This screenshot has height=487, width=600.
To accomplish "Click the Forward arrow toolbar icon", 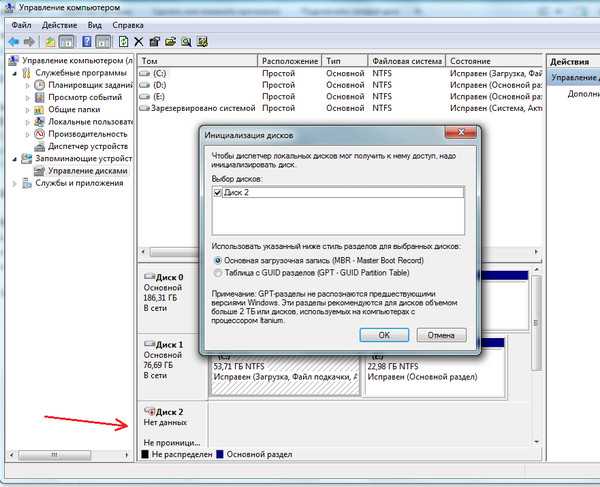I will (29, 41).
